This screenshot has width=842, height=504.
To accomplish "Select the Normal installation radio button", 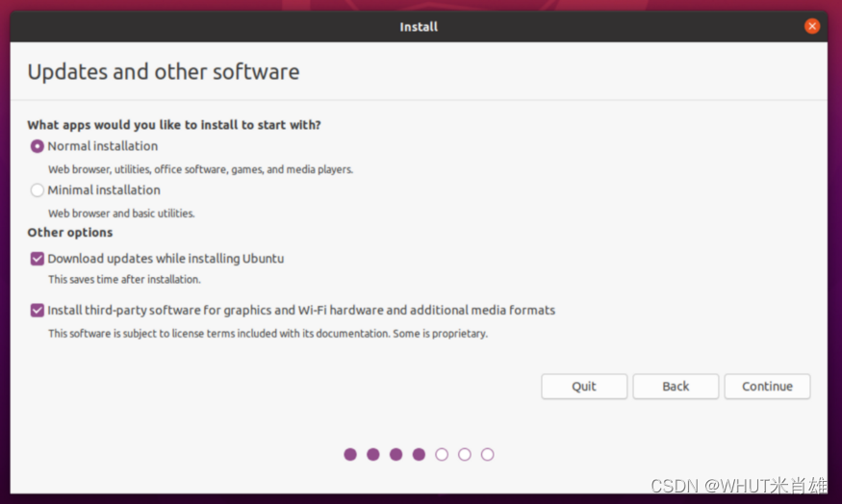I will click(38, 146).
